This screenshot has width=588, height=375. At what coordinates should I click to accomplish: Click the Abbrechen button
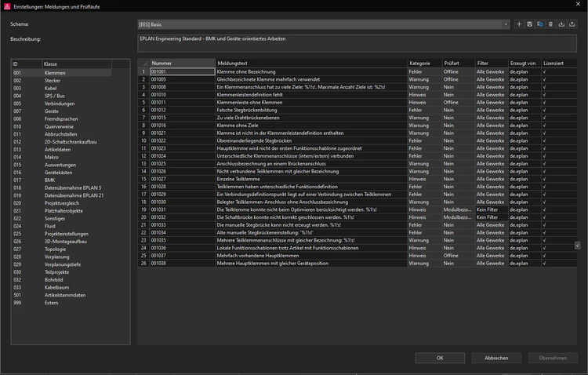[x=495, y=358]
